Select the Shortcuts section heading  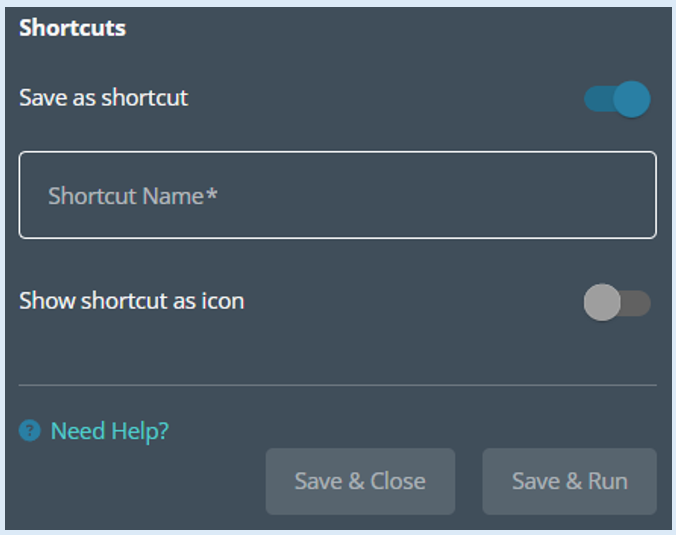pyautogui.click(x=72, y=28)
